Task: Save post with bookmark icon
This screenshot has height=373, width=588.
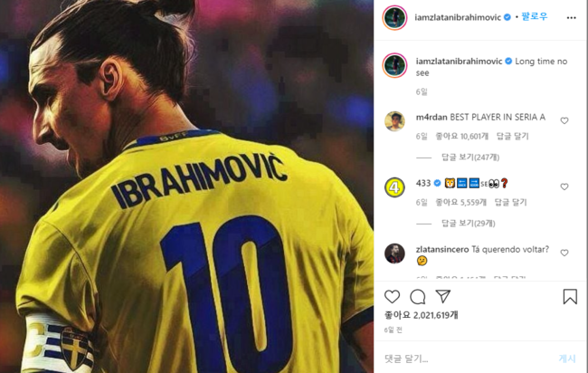Action: [570, 296]
